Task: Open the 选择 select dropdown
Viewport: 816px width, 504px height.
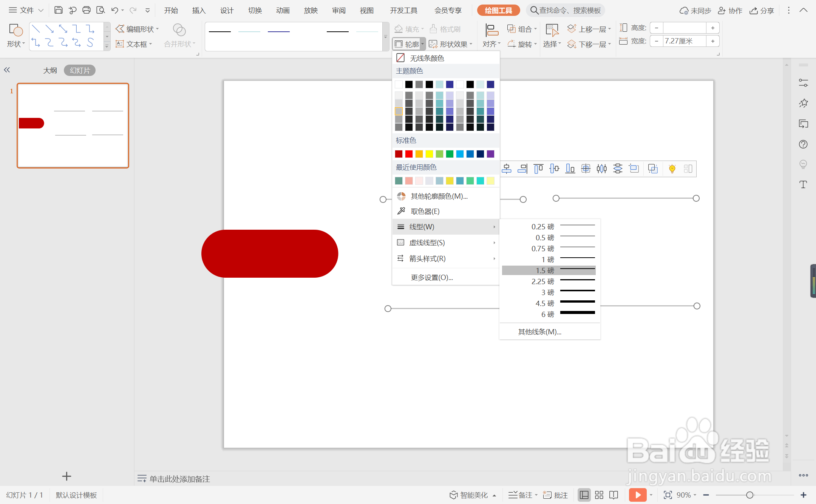Action: pos(552,36)
